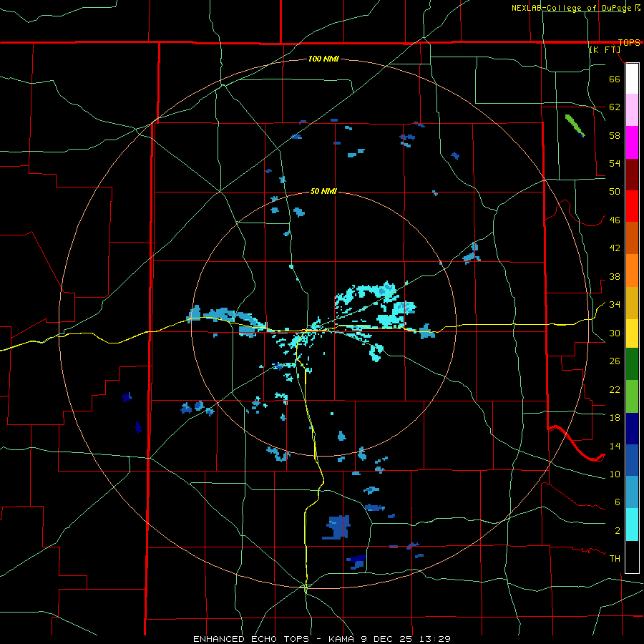Click the black TH swatch on the legend
Screen dimensions: 644x644
(x=632, y=557)
